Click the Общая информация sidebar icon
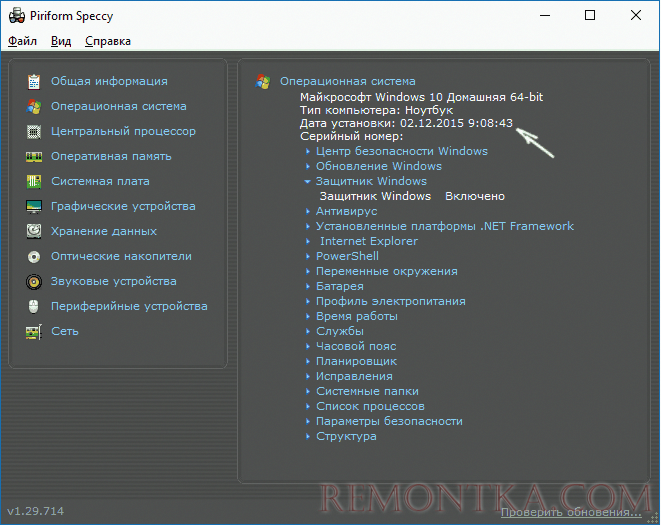Image resolution: width=661 pixels, height=525 pixels. coord(34,81)
